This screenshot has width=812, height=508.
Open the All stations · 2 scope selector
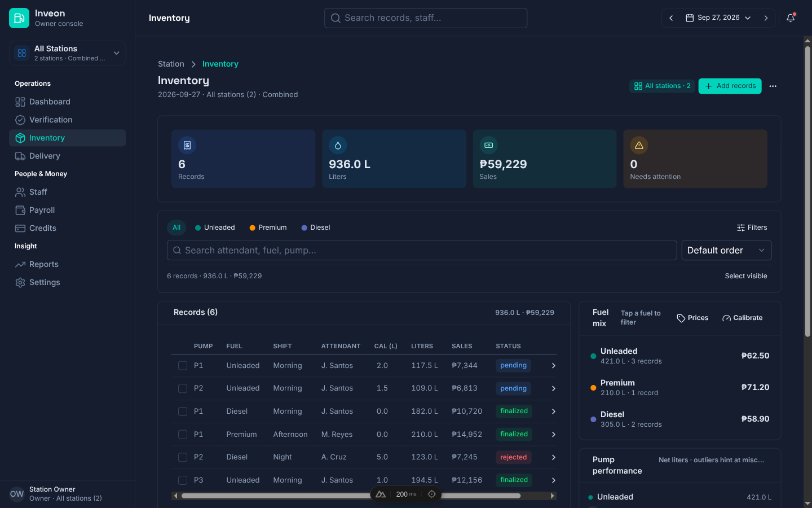[663, 86]
